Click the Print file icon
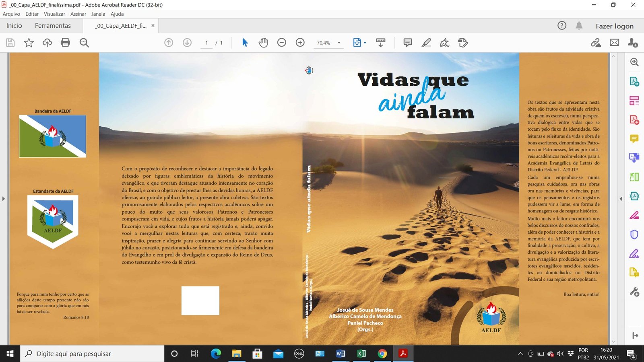This screenshot has width=644, height=362. 65,43
